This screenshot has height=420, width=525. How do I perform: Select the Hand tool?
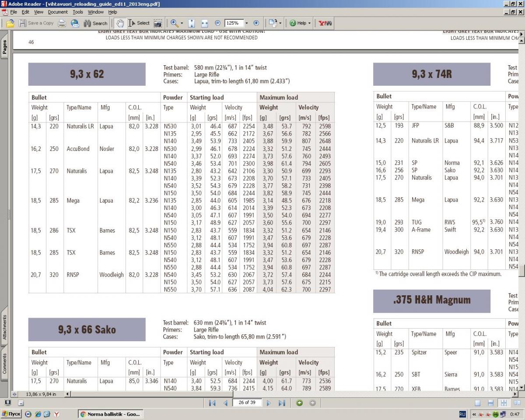(120, 23)
